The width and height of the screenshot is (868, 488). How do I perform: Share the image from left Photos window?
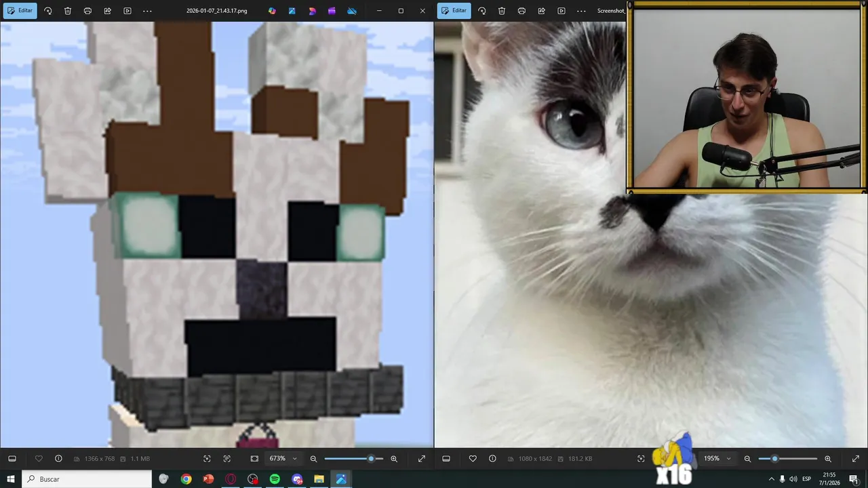107,11
